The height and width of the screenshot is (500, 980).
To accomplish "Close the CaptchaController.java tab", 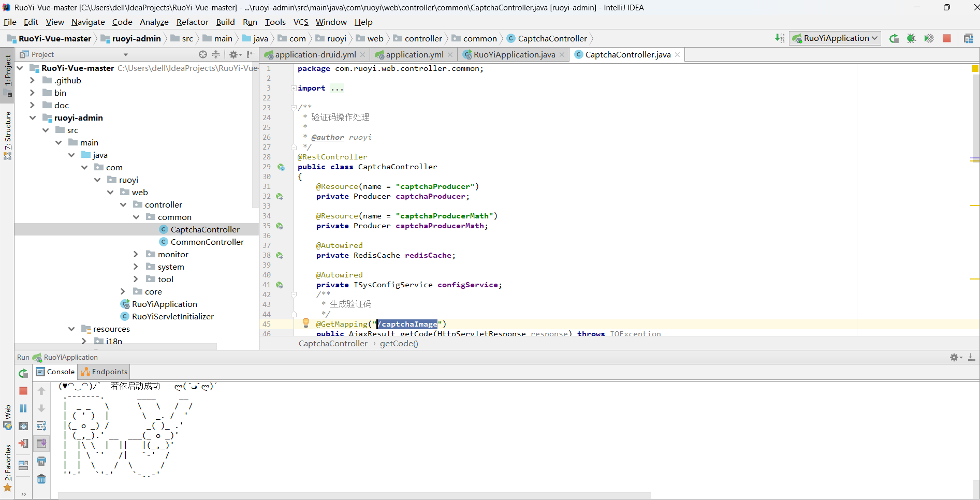I will (677, 55).
